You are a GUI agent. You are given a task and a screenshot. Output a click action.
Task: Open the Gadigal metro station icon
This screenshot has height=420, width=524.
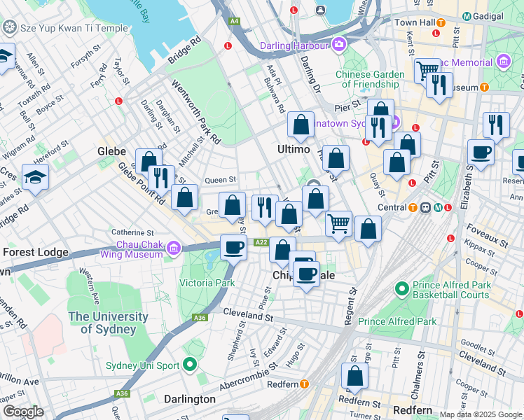(468, 15)
